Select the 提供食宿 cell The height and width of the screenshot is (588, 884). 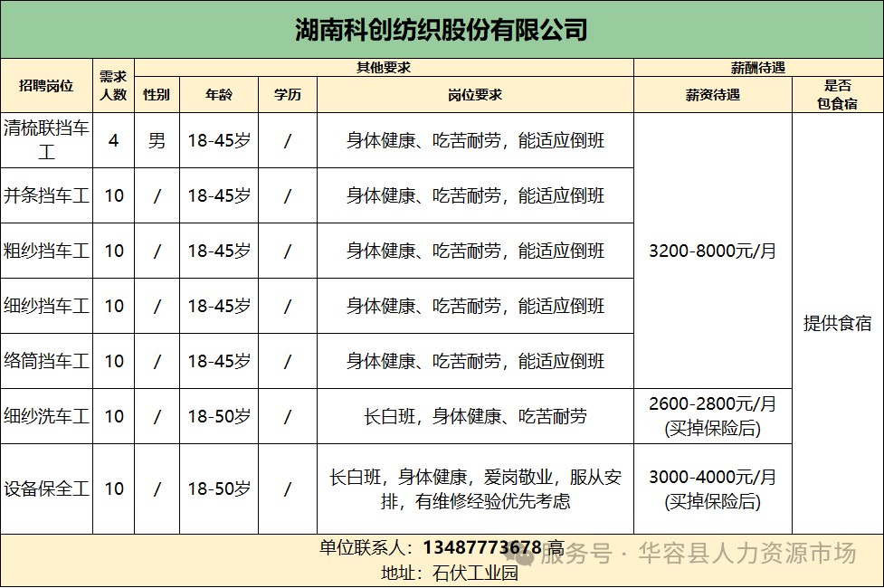tap(837, 323)
